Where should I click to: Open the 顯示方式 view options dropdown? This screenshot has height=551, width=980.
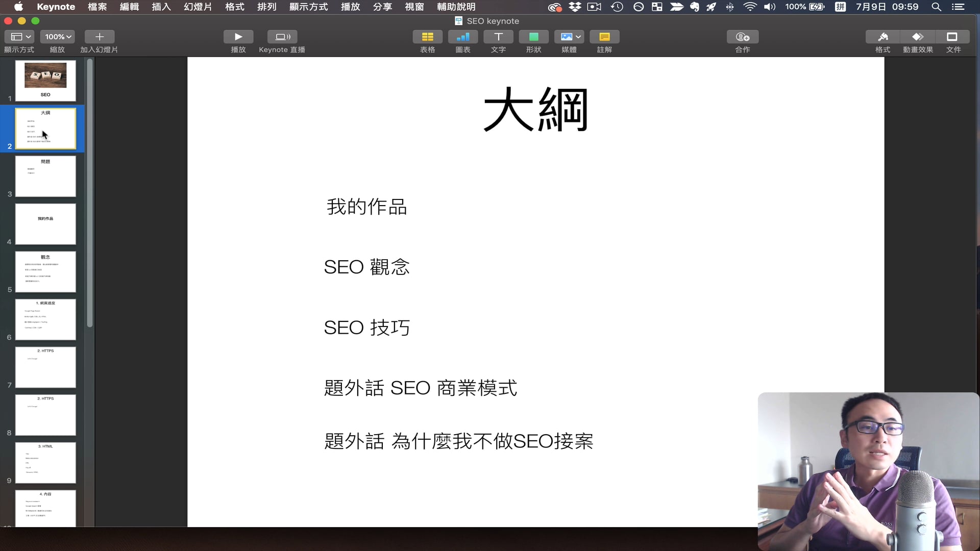point(19,37)
